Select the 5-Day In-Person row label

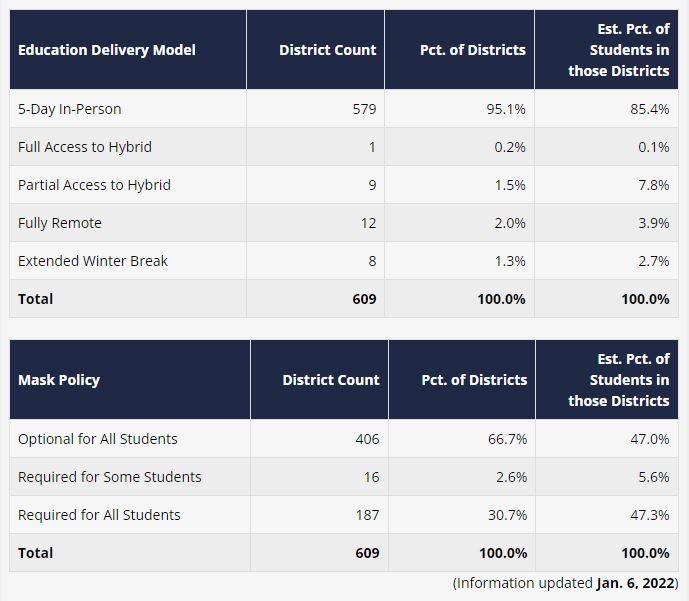(x=69, y=109)
